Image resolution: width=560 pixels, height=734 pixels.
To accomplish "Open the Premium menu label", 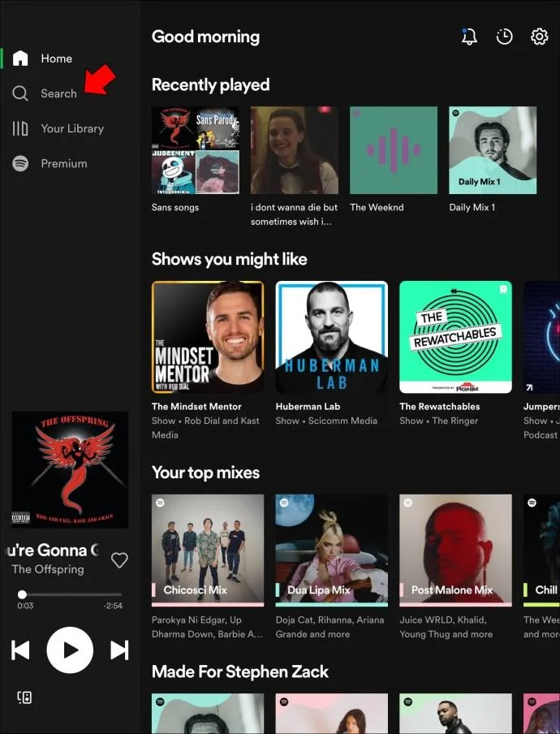I will (x=64, y=163).
